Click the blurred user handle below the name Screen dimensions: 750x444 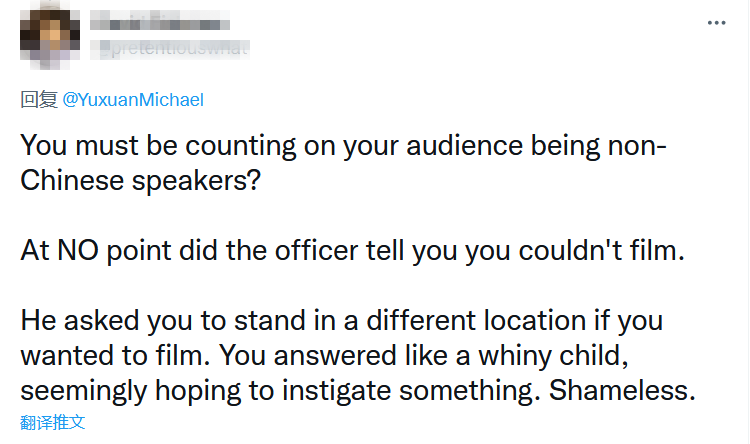tap(170, 47)
